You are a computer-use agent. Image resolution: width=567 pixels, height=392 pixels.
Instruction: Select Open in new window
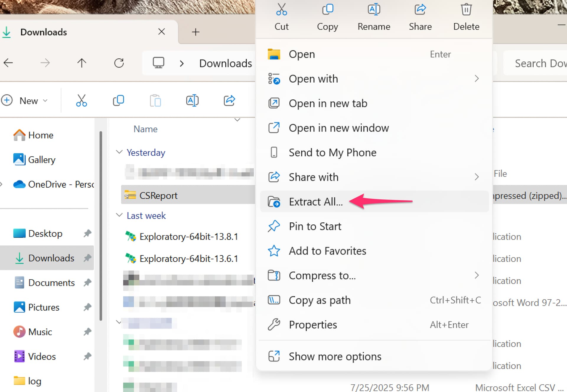pyautogui.click(x=374, y=128)
